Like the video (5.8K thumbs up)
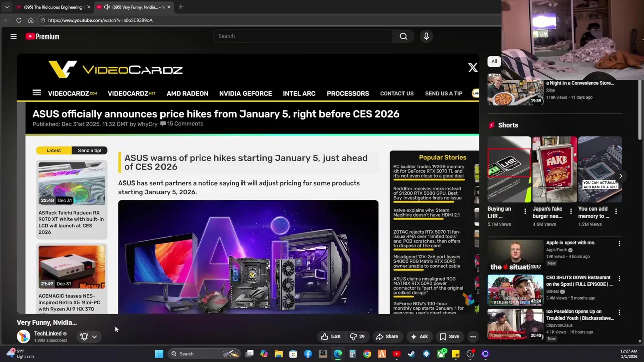644x362 pixels. [331, 337]
